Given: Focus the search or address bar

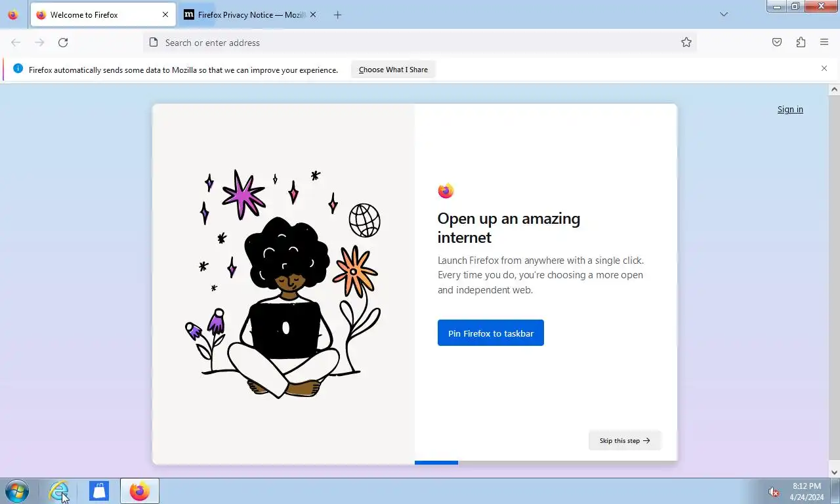Looking at the screenshot, I should [420, 43].
